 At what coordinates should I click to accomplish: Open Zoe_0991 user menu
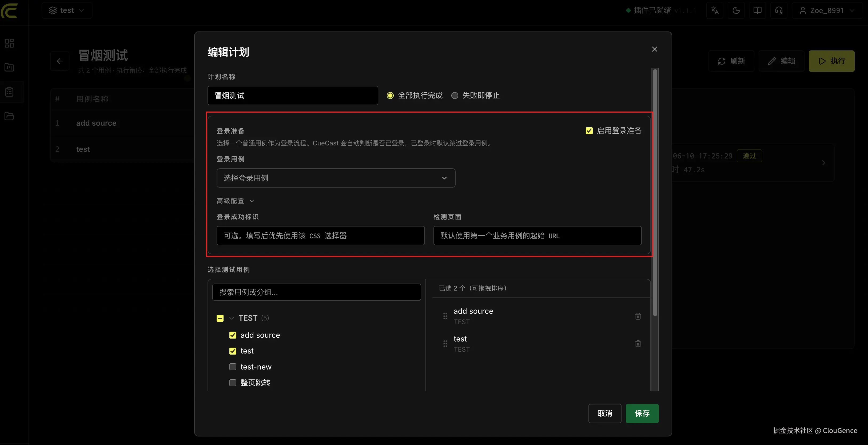[x=827, y=10]
